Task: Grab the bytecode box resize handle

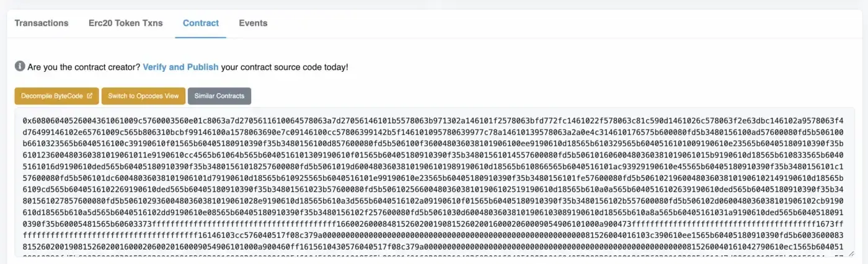Action: [851, 253]
